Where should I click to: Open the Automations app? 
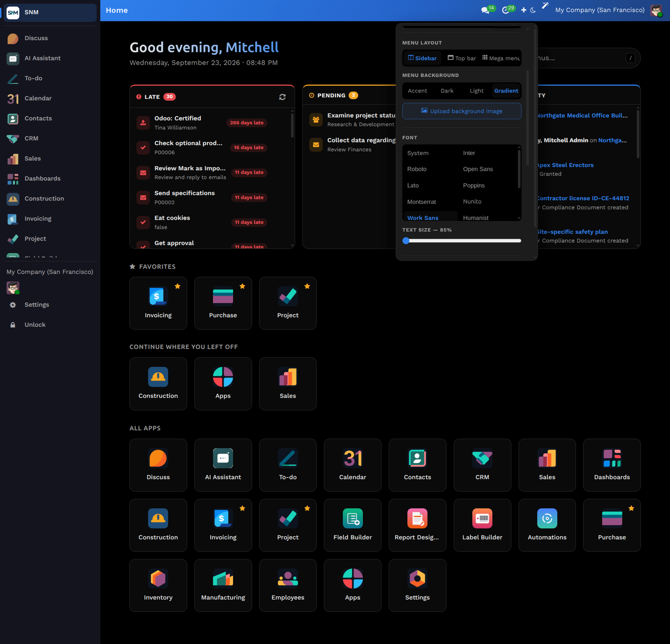pyautogui.click(x=547, y=525)
